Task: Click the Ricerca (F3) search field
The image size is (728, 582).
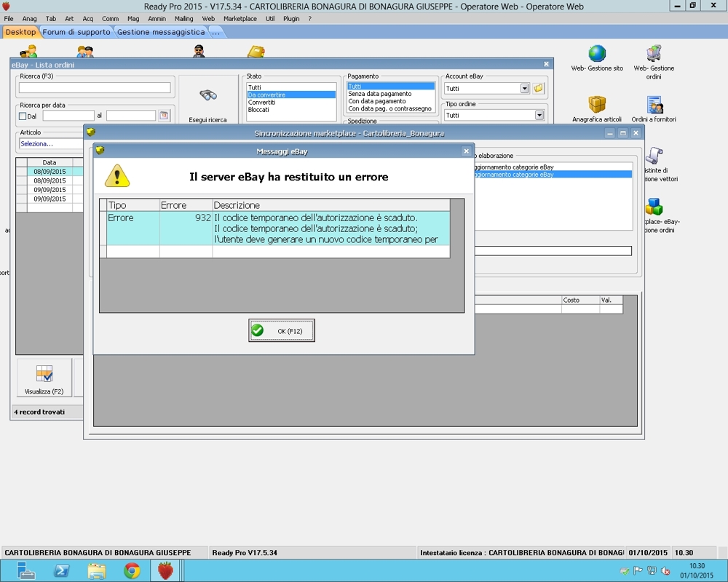Action: pyautogui.click(x=95, y=87)
